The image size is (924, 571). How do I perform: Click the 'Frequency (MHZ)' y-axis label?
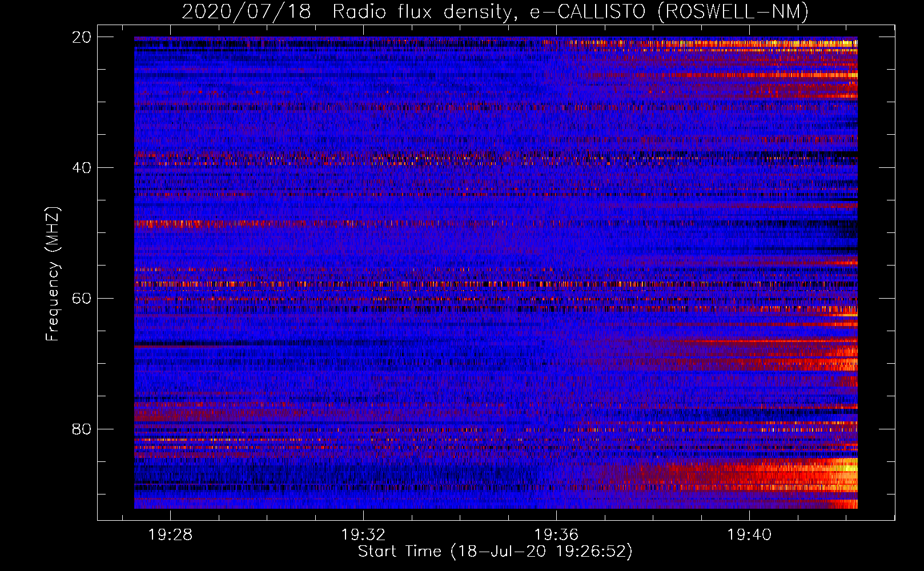[53, 274]
